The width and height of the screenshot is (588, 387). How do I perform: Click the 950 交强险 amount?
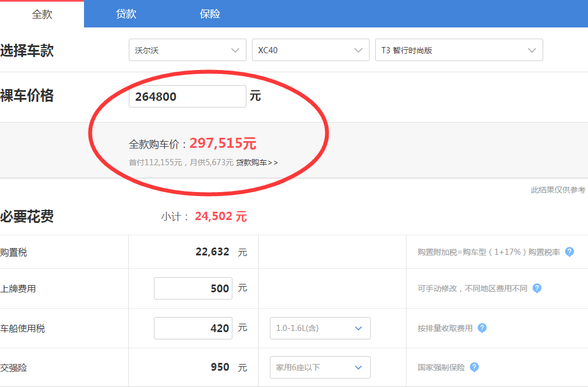coord(220,367)
